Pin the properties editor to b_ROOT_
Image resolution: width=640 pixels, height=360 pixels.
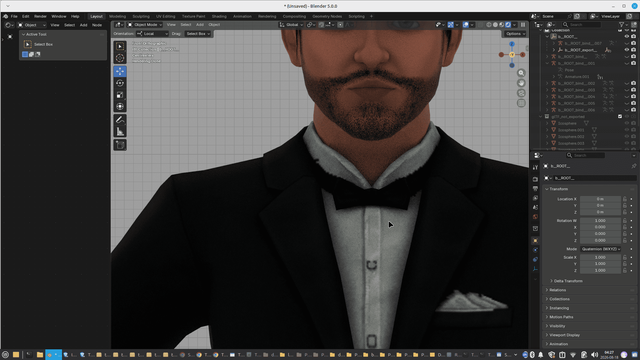point(633,166)
